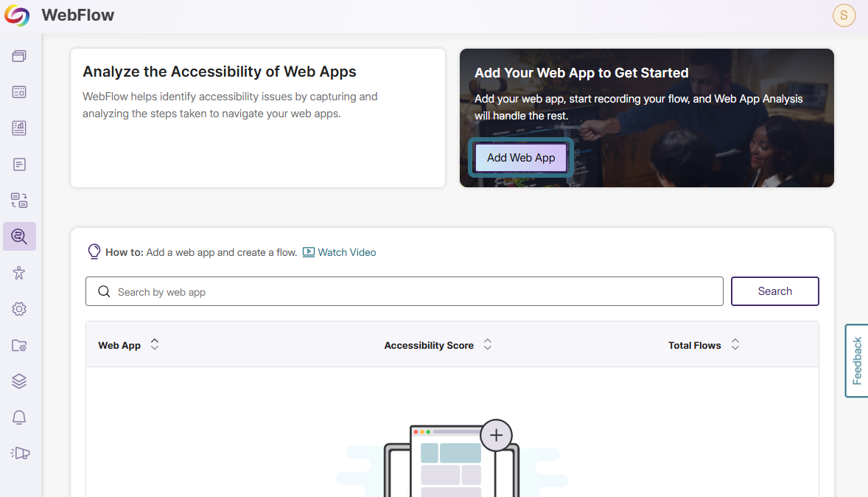Viewport: 868px width, 497px height.
Task: Sort by Total Flows column arrows
Action: (735, 344)
